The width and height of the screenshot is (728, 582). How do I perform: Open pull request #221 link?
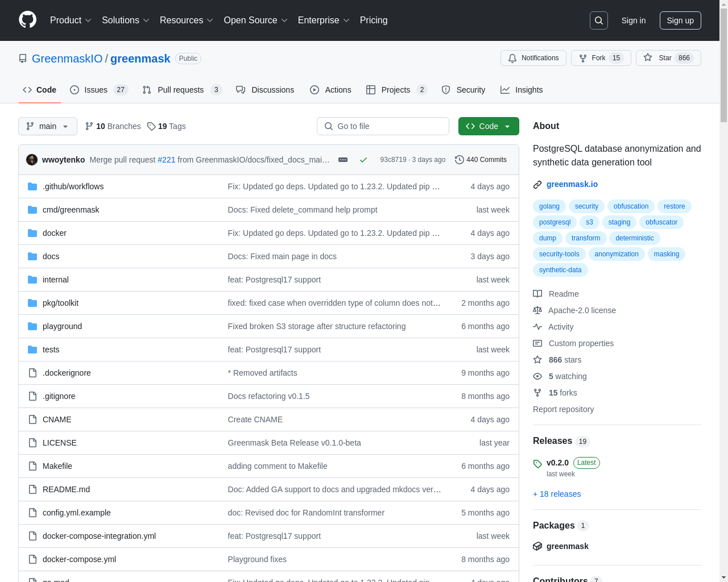point(166,160)
